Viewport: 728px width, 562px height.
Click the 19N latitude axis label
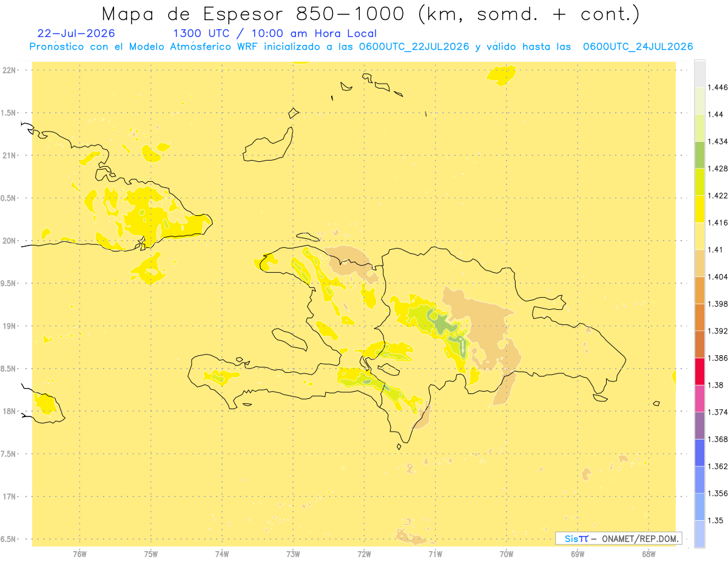(x=10, y=326)
